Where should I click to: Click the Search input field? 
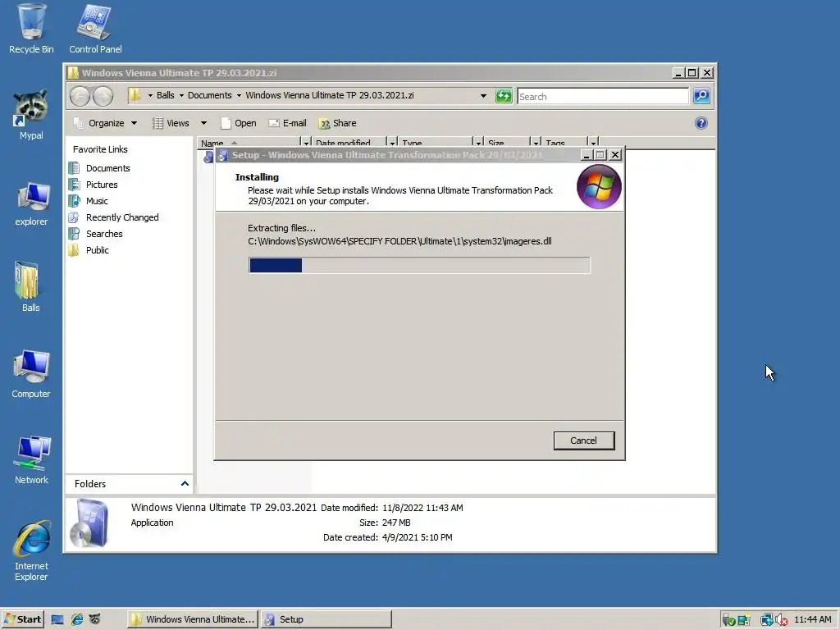pos(603,97)
